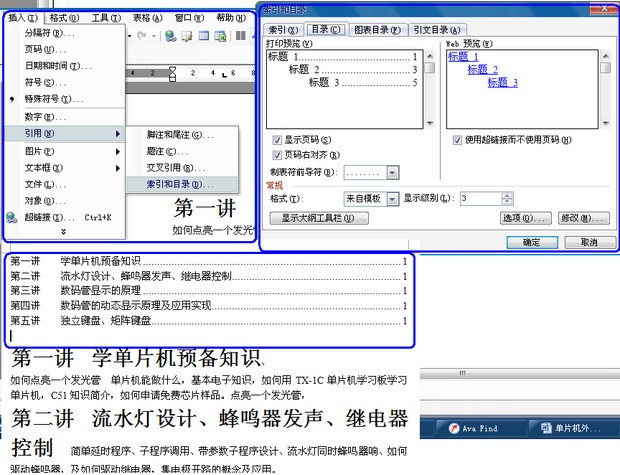Click the 修改 button

tap(581, 217)
